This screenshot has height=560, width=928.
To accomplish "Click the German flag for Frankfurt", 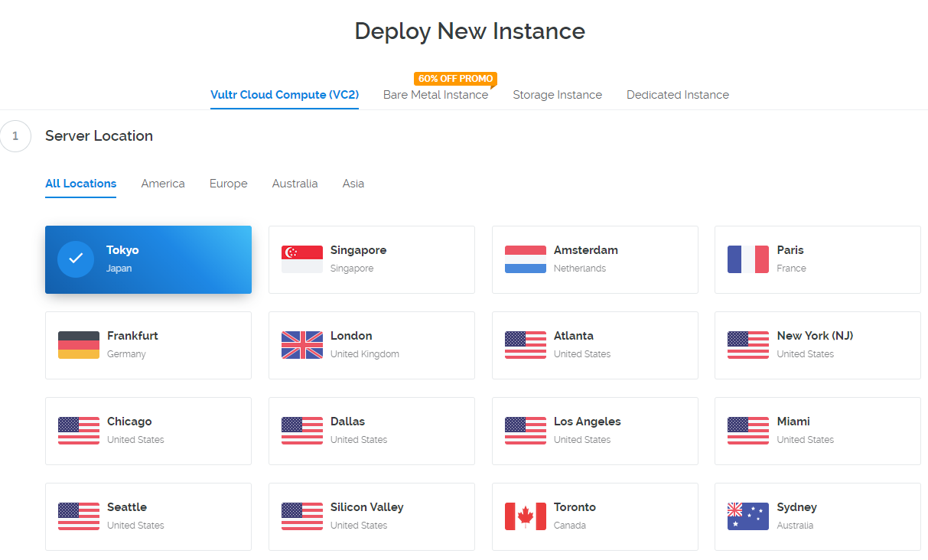I will 79,345.
